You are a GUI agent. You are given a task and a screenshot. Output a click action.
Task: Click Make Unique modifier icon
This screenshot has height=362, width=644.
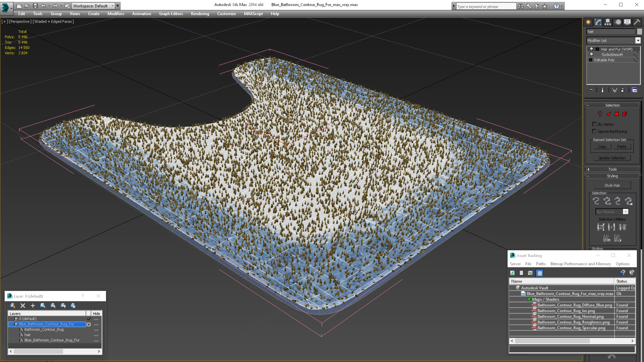[614, 90]
